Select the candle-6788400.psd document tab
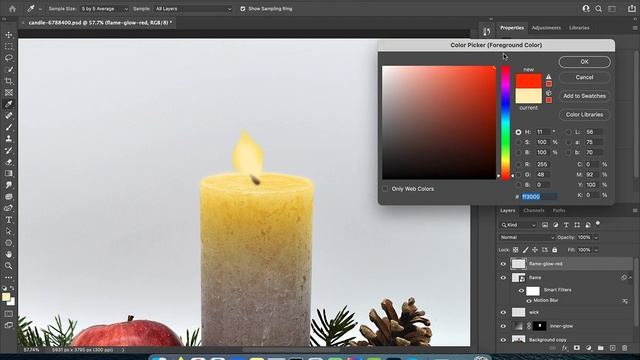The width and height of the screenshot is (640, 360). (100, 23)
